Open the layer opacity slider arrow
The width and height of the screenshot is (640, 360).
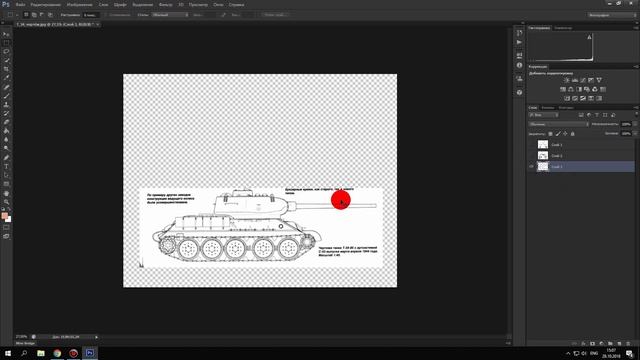[635, 124]
